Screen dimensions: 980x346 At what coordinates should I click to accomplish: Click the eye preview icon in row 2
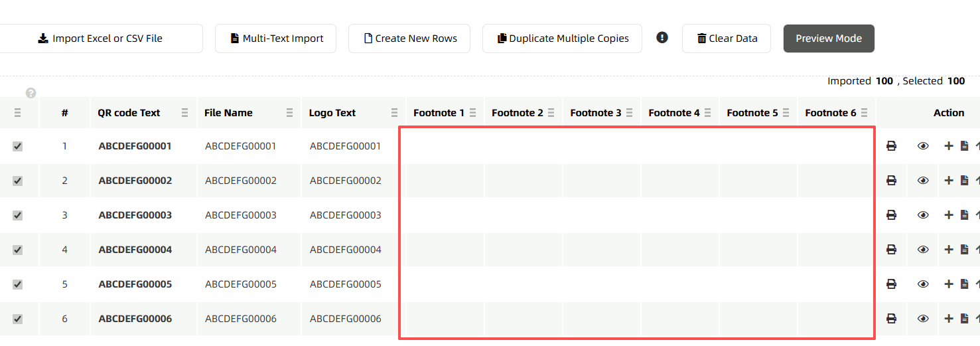point(923,181)
